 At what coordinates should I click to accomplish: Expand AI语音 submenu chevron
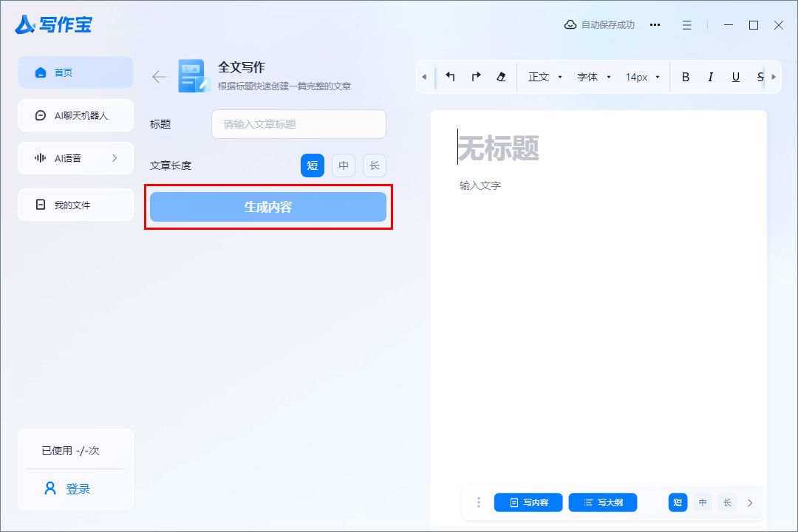pos(115,158)
